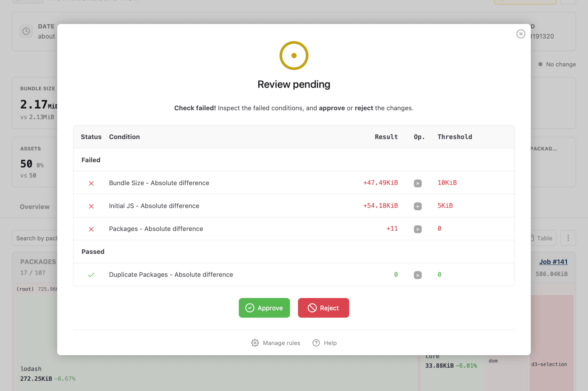The height and width of the screenshot is (391, 588).
Task: Open the Help link
Action: tap(324, 343)
